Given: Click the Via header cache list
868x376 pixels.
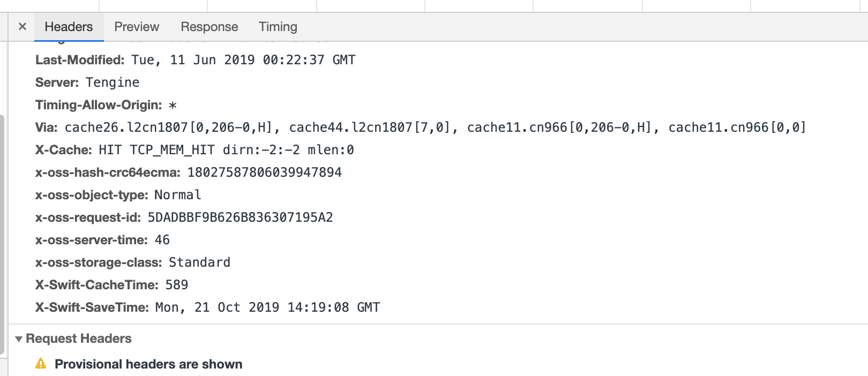Looking at the screenshot, I should [435, 127].
